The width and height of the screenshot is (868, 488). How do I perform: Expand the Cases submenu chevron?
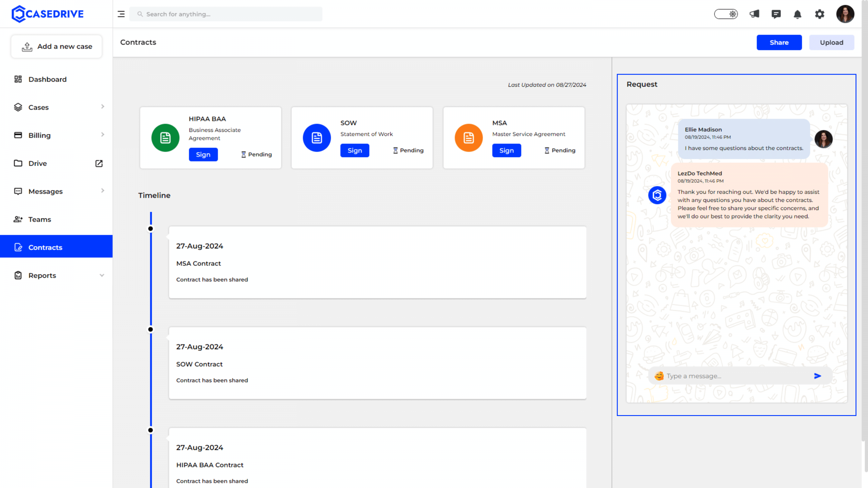coord(102,107)
